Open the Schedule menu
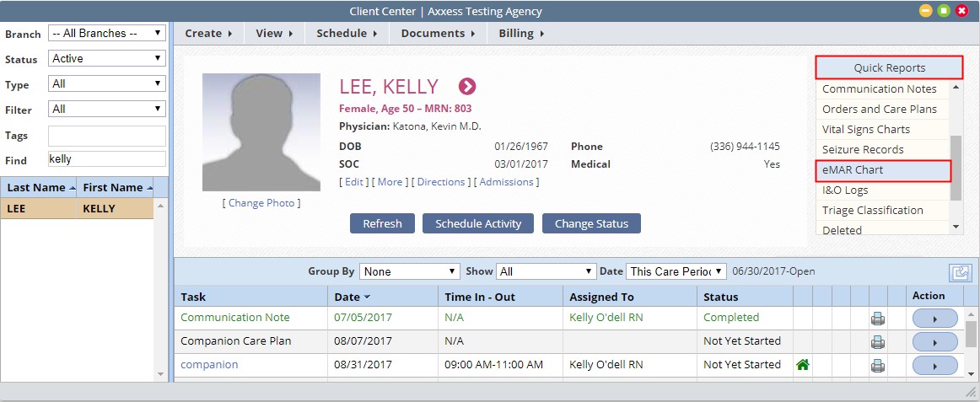Screen dimensions: 980x402 coord(347,34)
